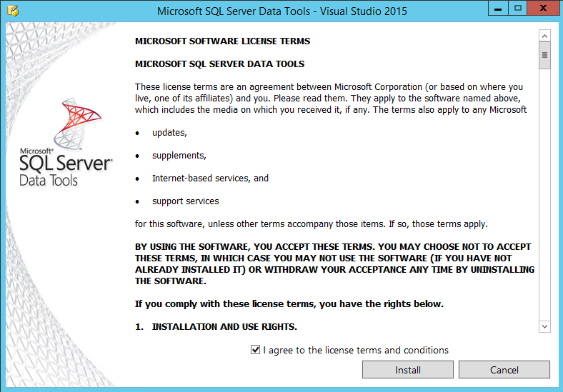Click '1. INSTALLATION AND USE RIGHTS.' heading
Image resolution: width=563 pixels, height=392 pixels.
[216, 327]
